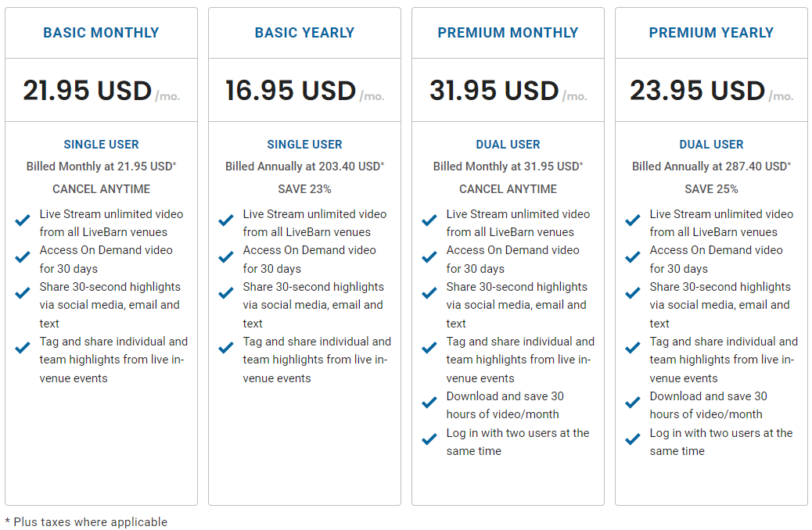The height and width of the screenshot is (530, 812).
Task: Click Premium Yearly Live Stream checkmark icon
Action: click(x=633, y=220)
